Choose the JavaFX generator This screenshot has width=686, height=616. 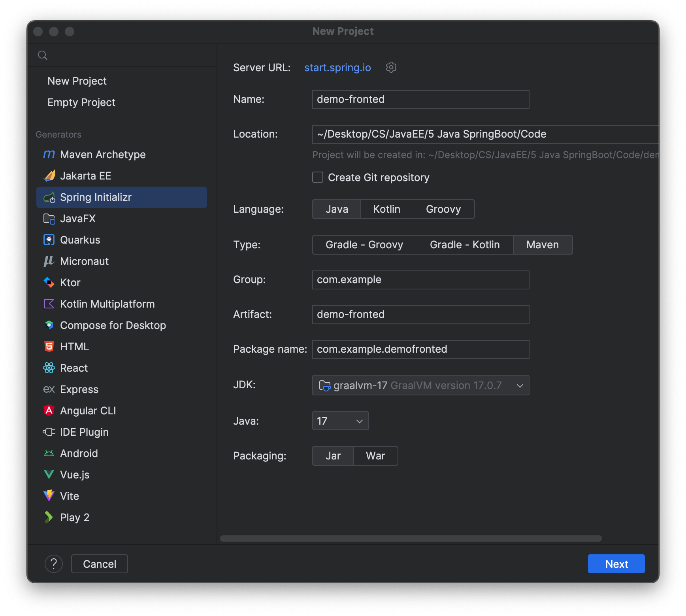click(x=78, y=218)
